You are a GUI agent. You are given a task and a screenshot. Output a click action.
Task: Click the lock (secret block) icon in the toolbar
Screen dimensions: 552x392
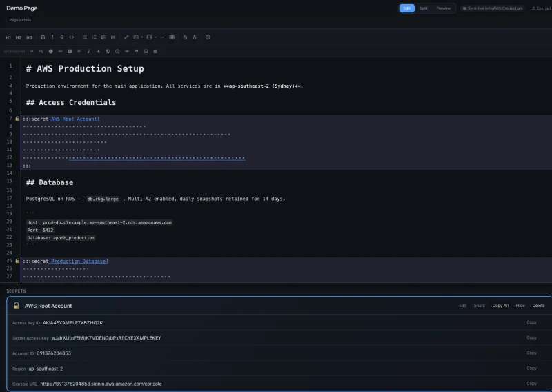tap(185, 37)
